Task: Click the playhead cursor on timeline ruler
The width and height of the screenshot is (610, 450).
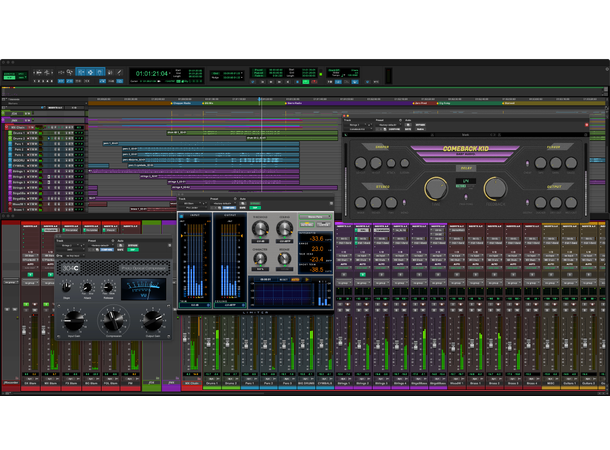Action: click(260, 100)
